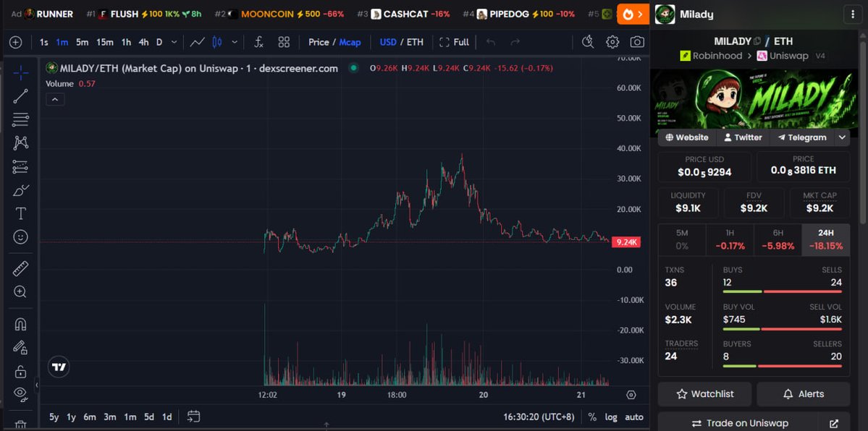Open the Fibonacci retracement tool
Image resolution: width=868 pixels, height=431 pixels.
(20, 119)
